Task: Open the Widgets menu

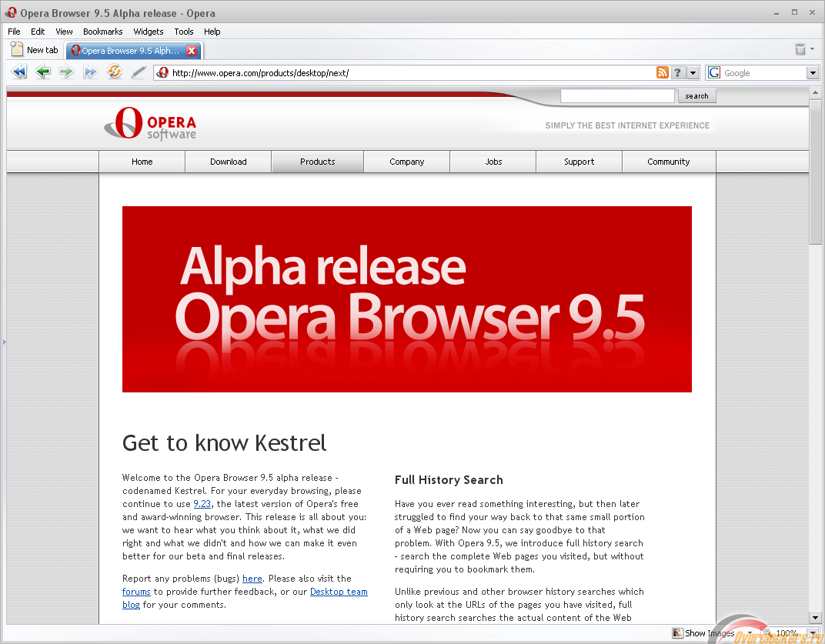Action: tap(148, 32)
